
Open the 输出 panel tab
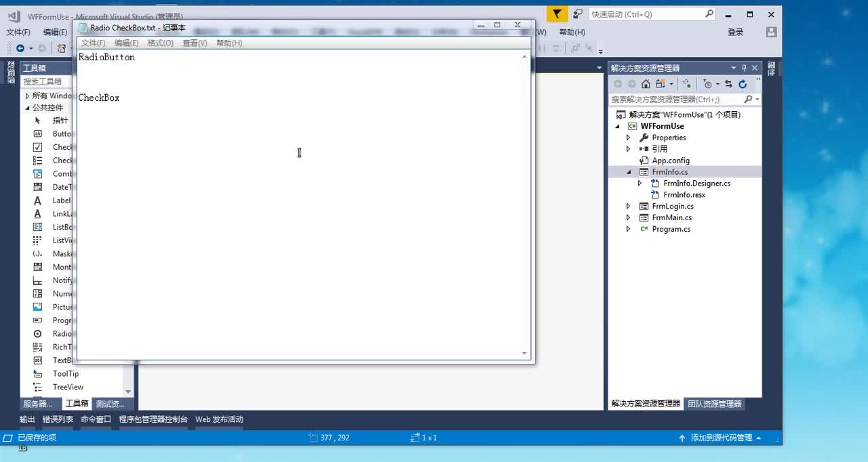[x=27, y=419]
